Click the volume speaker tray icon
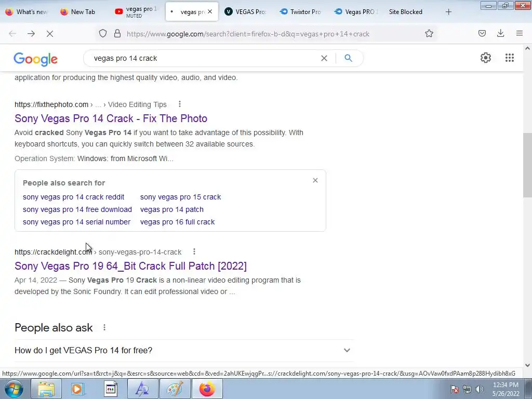Viewport: 532px width, 399px height. coord(480,389)
